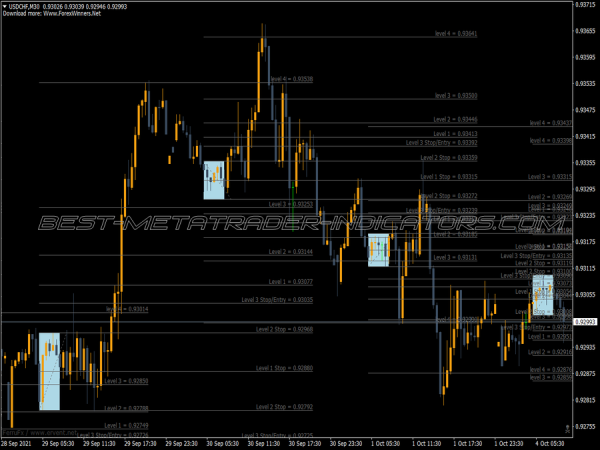
Task: Click time axis label '29 Sep 17:30'
Action: (140, 444)
